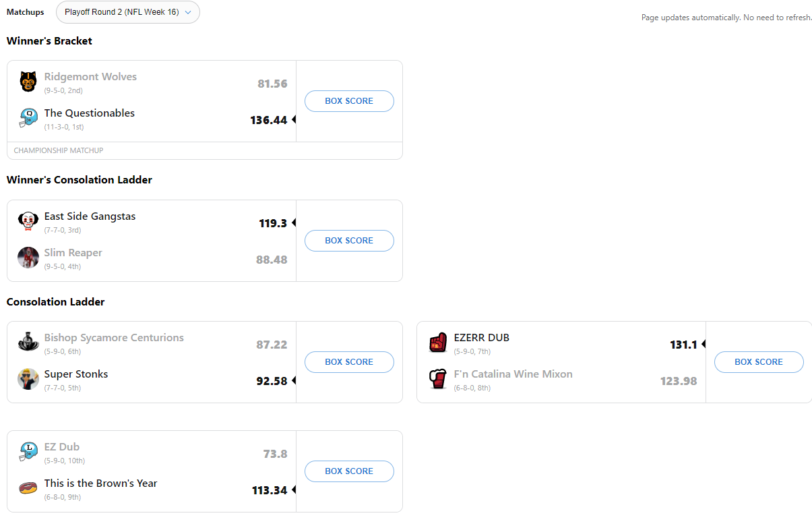Image resolution: width=812 pixels, height=528 pixels.
Task: Click The Questionables helmet logo
Action: pos(28,118)
